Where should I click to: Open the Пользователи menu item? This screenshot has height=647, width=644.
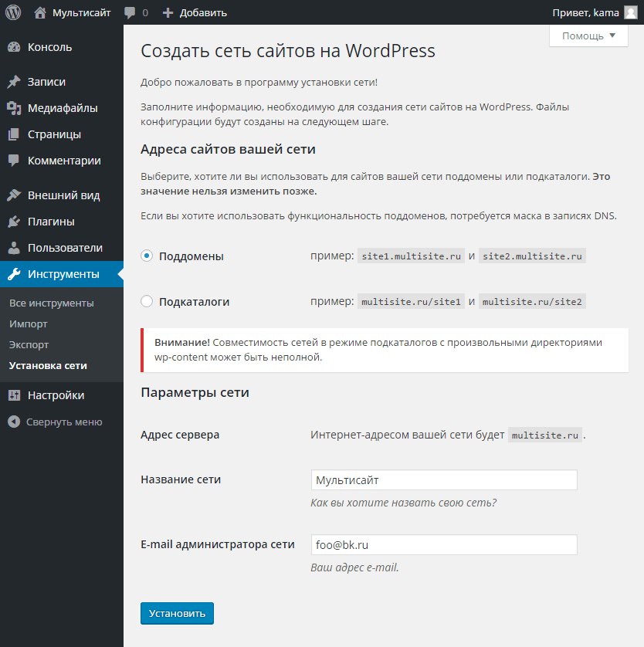pos(62,248)
